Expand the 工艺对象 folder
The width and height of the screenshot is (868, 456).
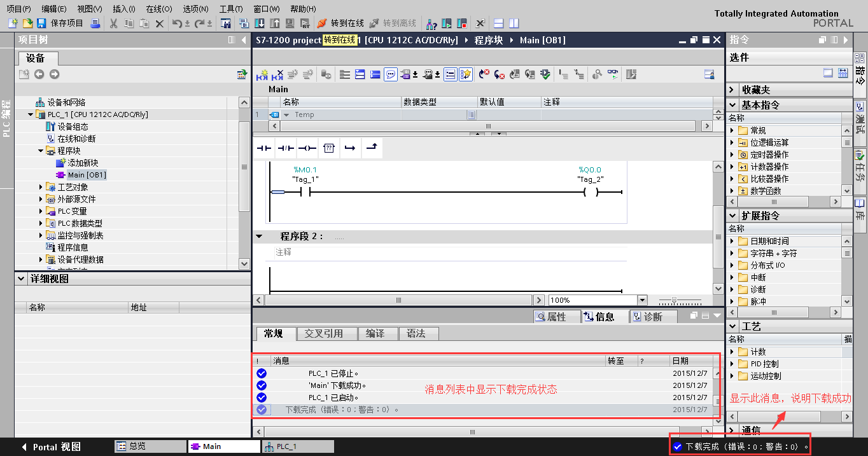[x=41, y=187]
